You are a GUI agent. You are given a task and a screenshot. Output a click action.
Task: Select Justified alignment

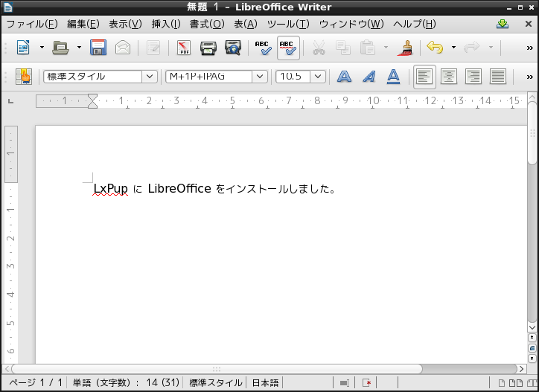coord(498,77)
